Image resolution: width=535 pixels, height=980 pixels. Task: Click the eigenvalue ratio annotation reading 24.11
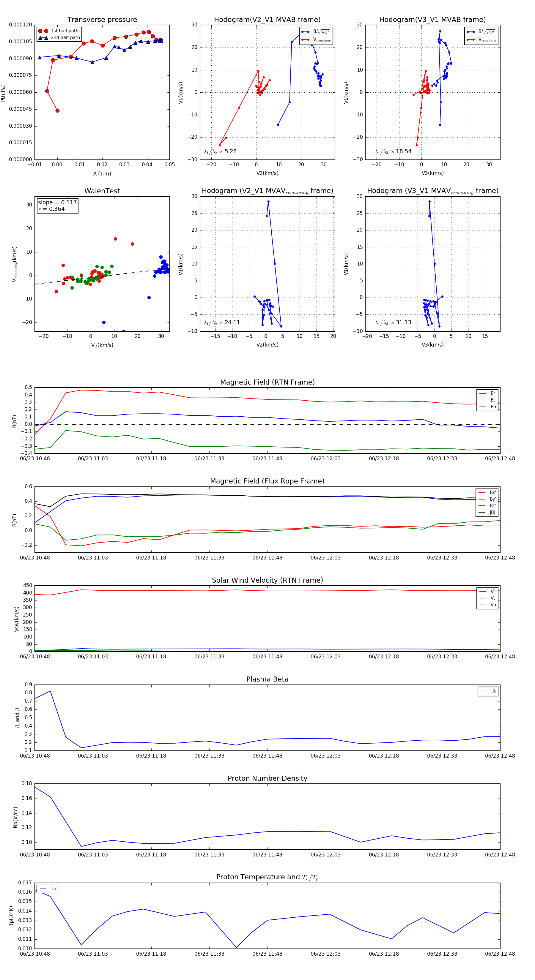(x=222, y=323)
